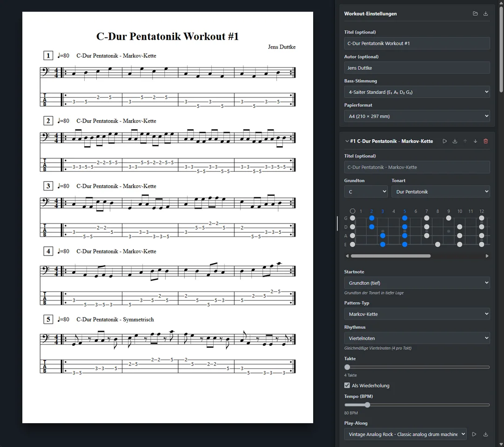Play exercise #1 preview
504x447 pixels.
click(444, 141)
